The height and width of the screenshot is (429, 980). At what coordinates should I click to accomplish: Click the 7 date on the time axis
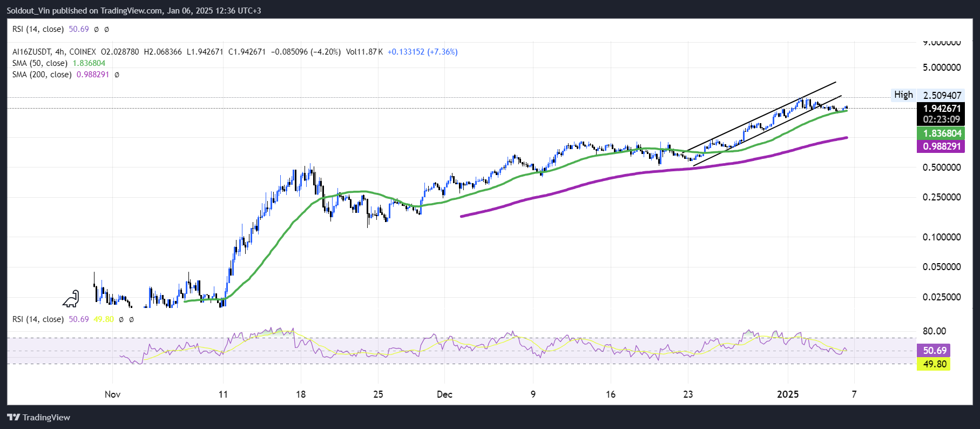coord(854,394)
